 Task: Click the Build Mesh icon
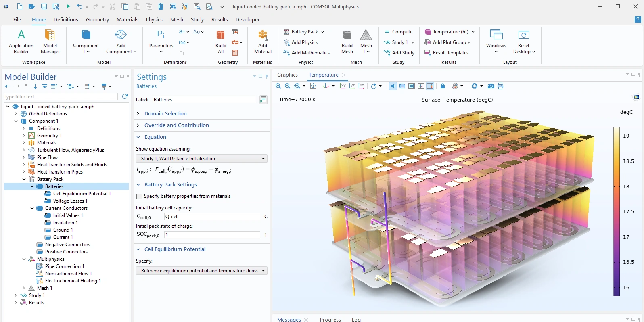pyautogui.click(x=347, y=42)
